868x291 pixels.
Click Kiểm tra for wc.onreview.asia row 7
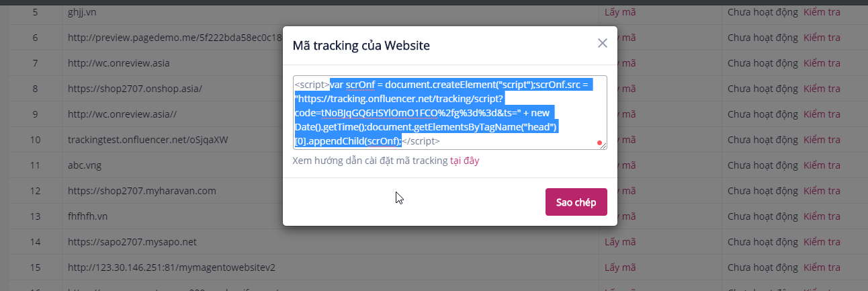(822, 63)
